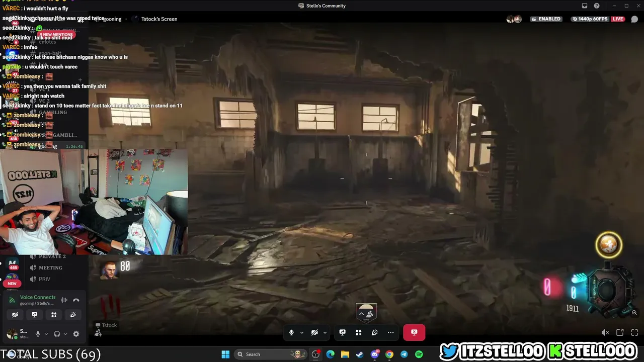Expand camera options arrow in call bar

click(x=325, y=332)
